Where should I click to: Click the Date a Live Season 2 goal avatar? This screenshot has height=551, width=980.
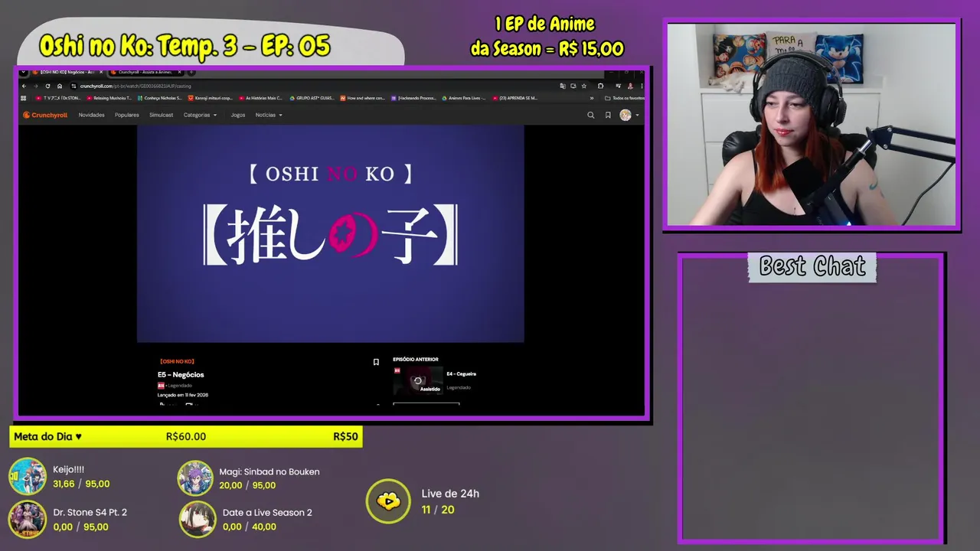click(198, 519)
